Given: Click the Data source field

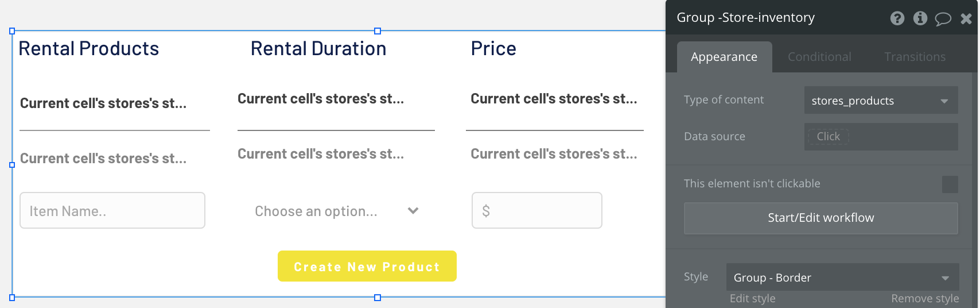Looking at the screenshot, I should click(x=881, y=137).
